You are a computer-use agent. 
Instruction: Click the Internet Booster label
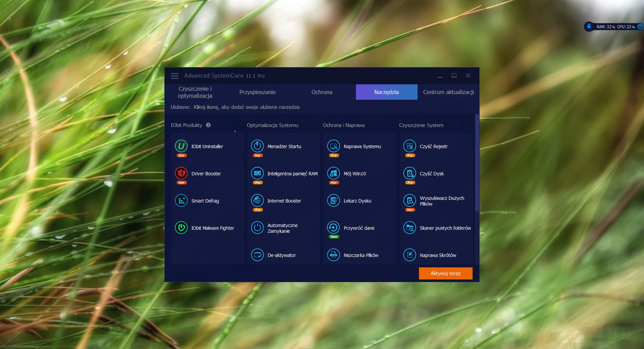pyautogui.click(x=284, y=201)
